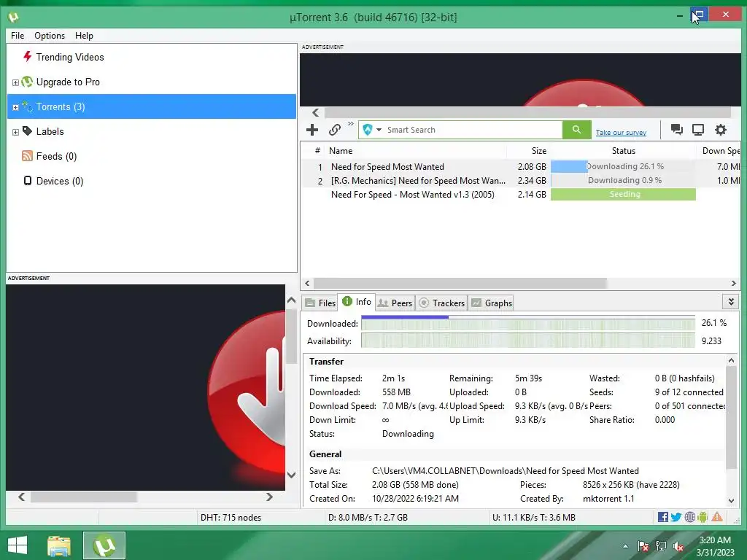
Task: Click the chat bubbles toolbar icon
Action: pos(676,130)
